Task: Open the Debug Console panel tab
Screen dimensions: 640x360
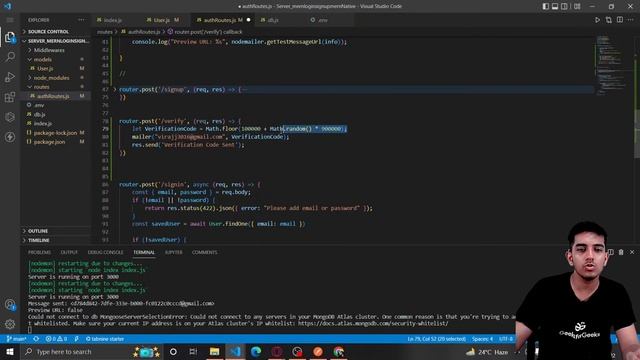Action: [x=105, y=252]
